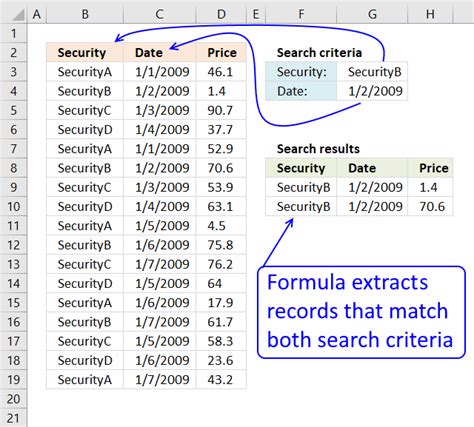Select cell with price 90.7
Viewport: 474px width, 427px height.
(x=221, y=110)
